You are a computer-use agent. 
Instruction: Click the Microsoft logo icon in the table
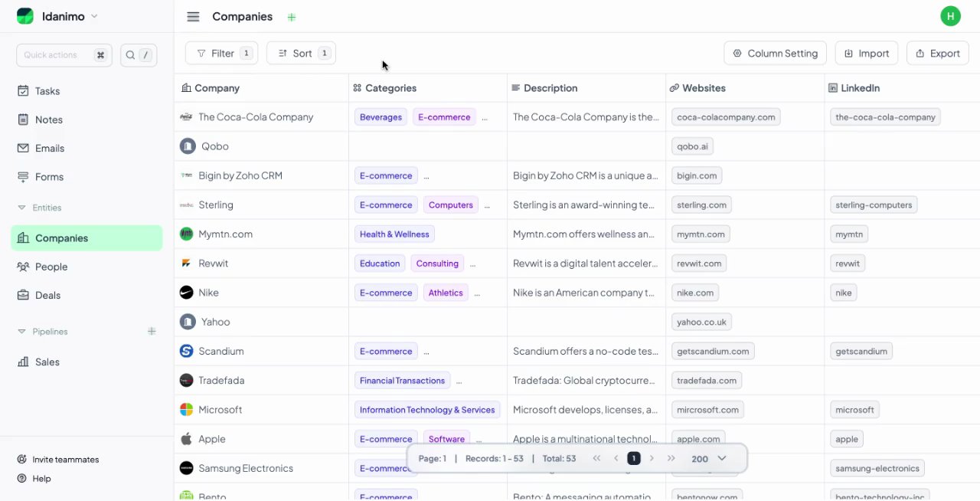pyautogui.click(x=186, y=410)
